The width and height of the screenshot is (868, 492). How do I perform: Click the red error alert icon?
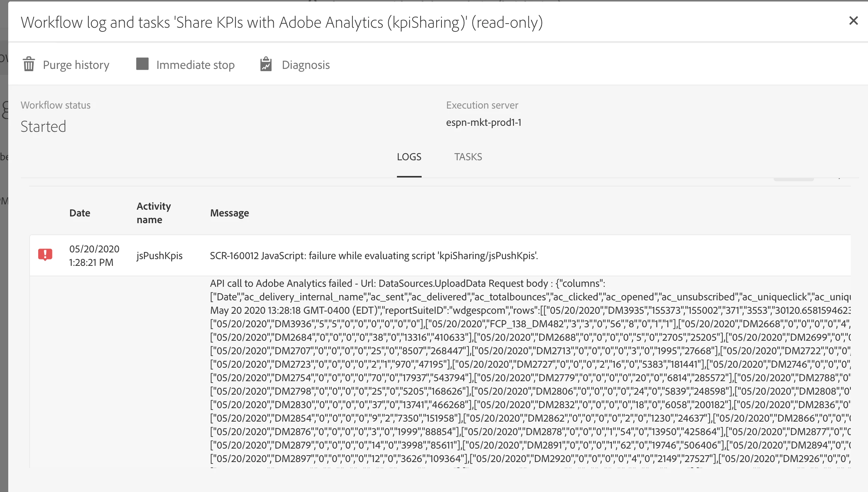(x=45, y=255)
